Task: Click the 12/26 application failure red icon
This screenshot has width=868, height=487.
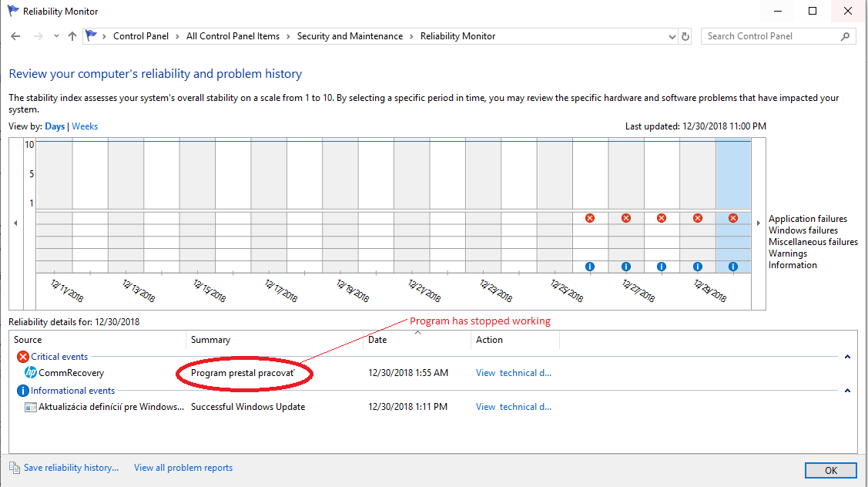Action: pos(590,218)
